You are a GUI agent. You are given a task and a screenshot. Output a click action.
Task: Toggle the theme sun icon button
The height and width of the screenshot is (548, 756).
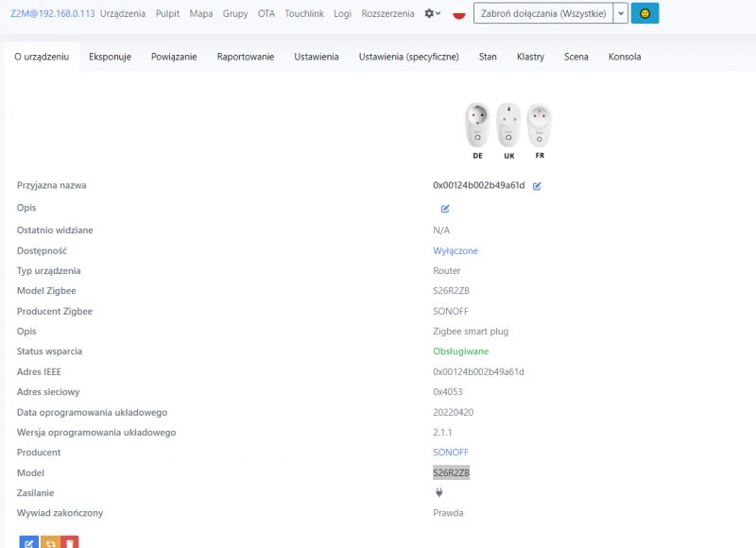point(644,13)
